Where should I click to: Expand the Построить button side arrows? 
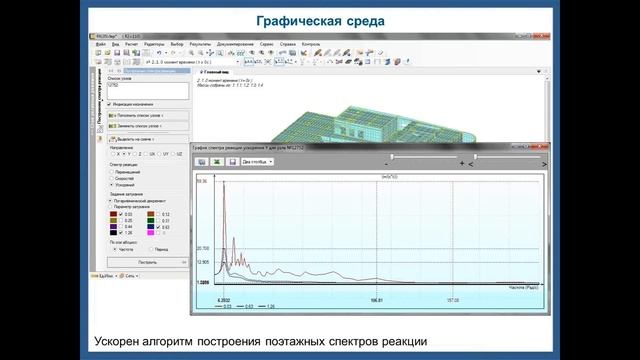pyautogui.click(x=184, y=262)
